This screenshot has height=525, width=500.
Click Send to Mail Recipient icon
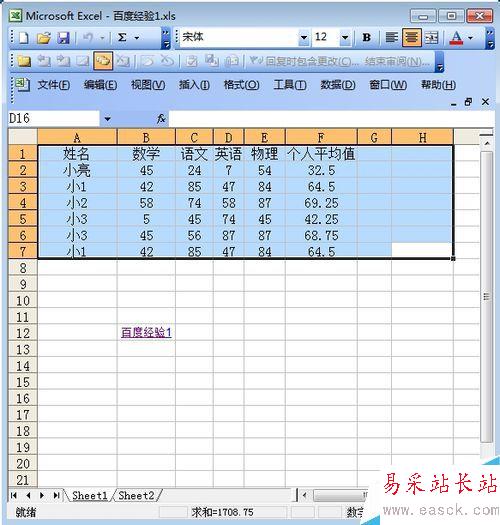tap(231, 61)
